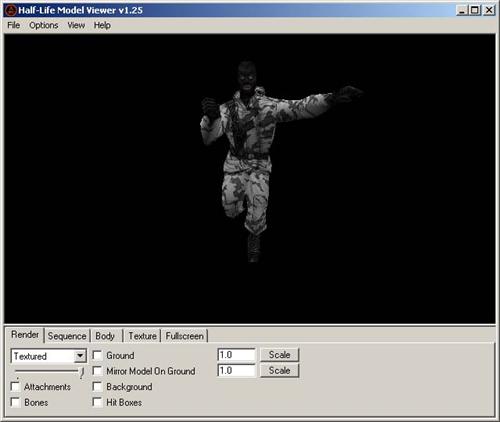
Task: Click the lower Scale button
Action: point(279,370)
